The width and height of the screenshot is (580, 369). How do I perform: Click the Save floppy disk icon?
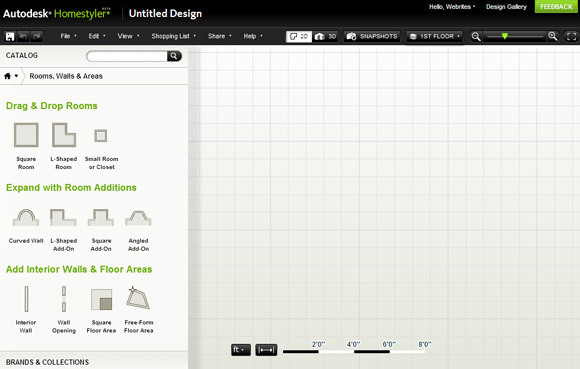click(10, 36)
